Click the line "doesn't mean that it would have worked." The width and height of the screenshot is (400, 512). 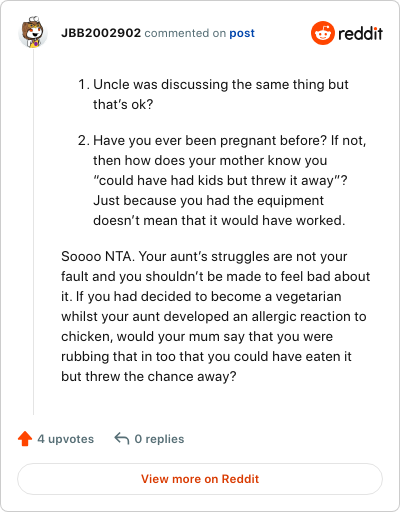tap(219, 220)
